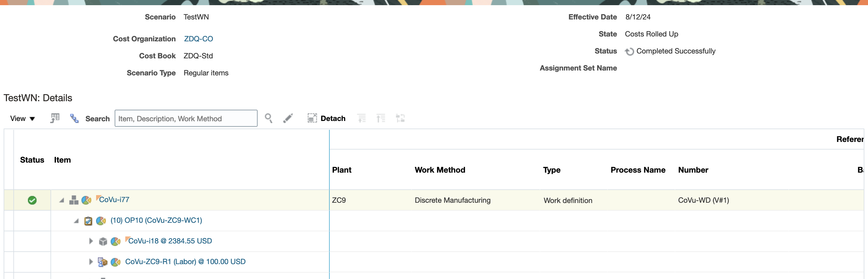868x279 pixels.
Task: Open the ZDQ-CO cost organization link
Action: [x=198, y=39]
